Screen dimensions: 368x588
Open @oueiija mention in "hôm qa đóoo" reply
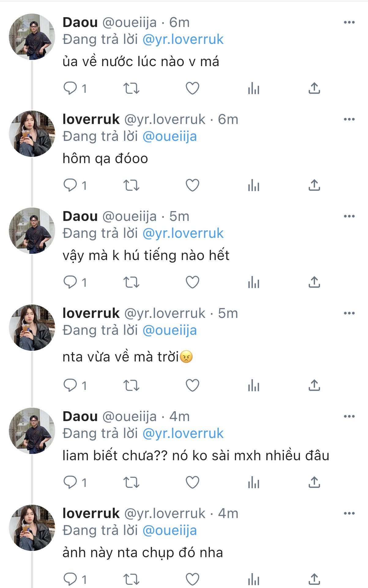[169, 137]
